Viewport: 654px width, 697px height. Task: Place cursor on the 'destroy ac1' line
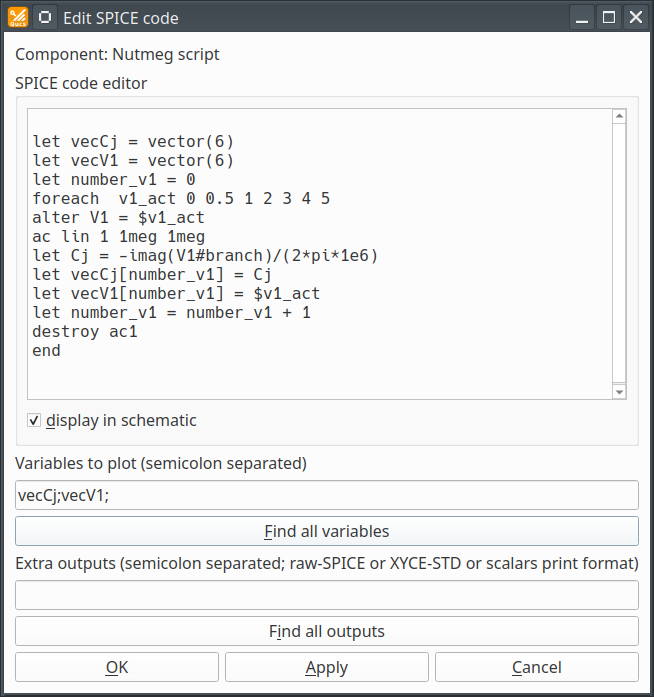pyautogui.click(x=85, y=332)
